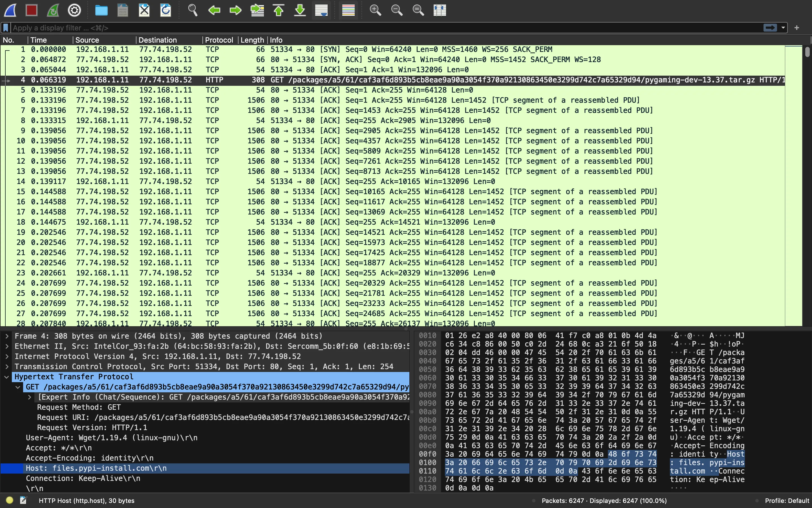
Task: Select Request Method: GET field
Action: 79,407
